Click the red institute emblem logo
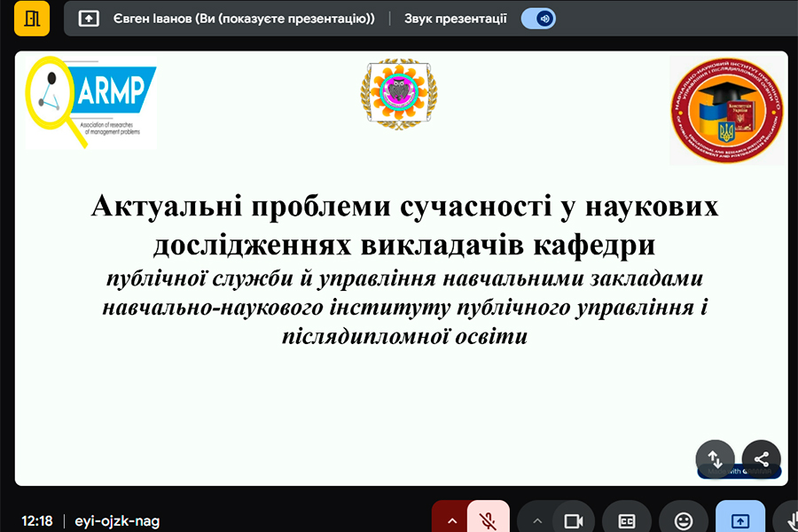The height and width of the screenshot is (532, 798). (x=727, y=111)
